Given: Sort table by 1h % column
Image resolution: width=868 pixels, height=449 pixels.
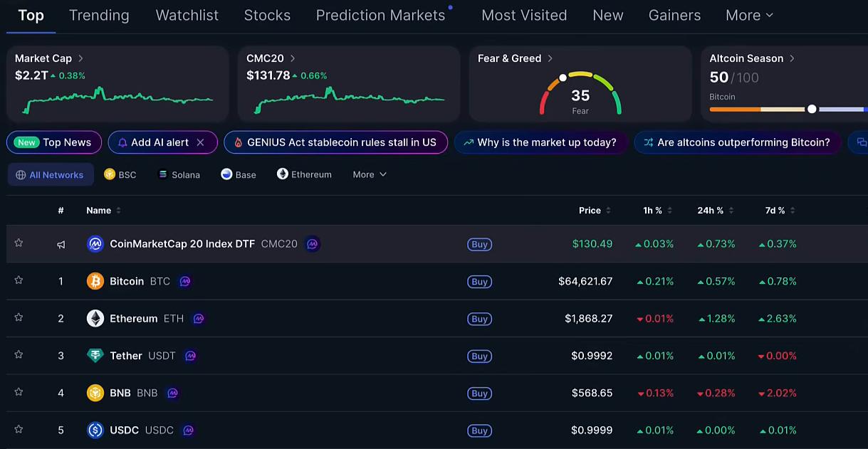Looking at the screenshot, I should coord(658,211).
